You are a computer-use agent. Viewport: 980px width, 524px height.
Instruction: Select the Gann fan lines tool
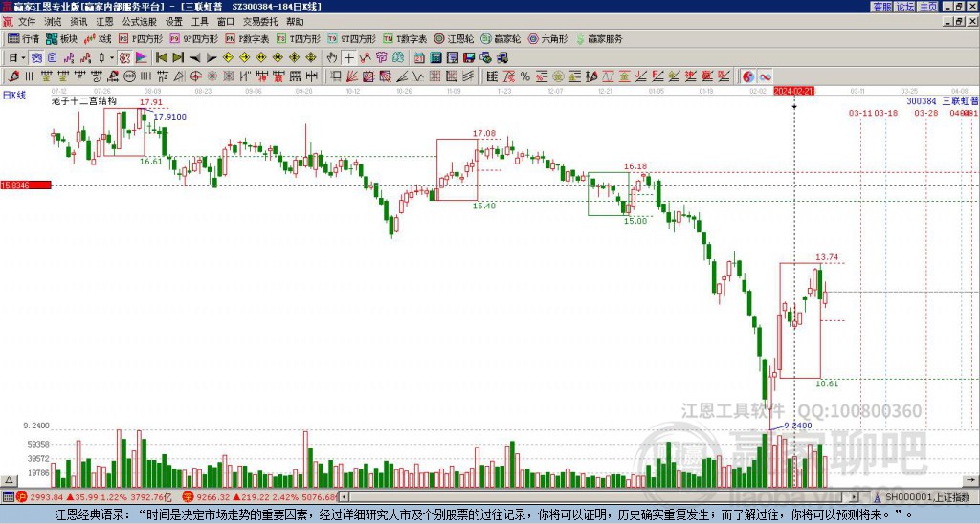pyautogui.click(x=352, y=76)
